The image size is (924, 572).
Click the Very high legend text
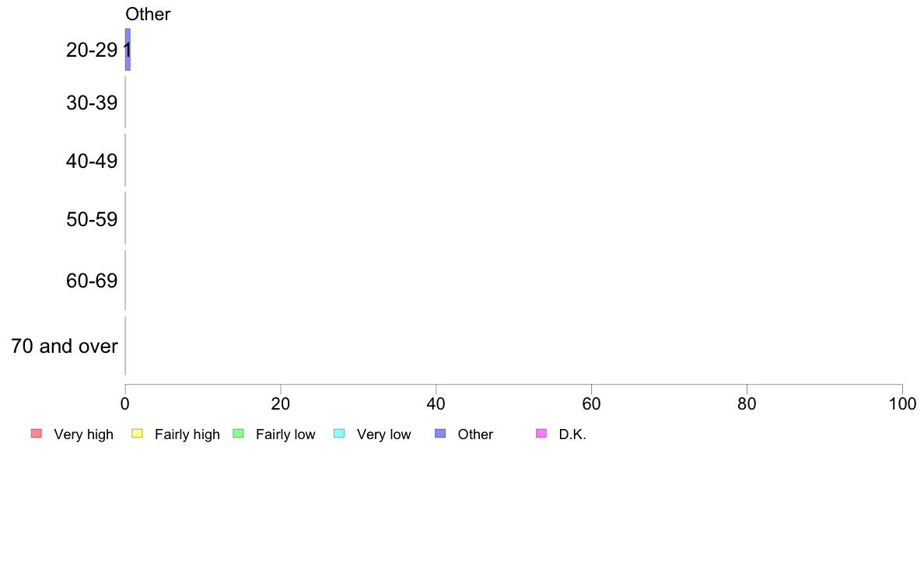tap(83, 434)
